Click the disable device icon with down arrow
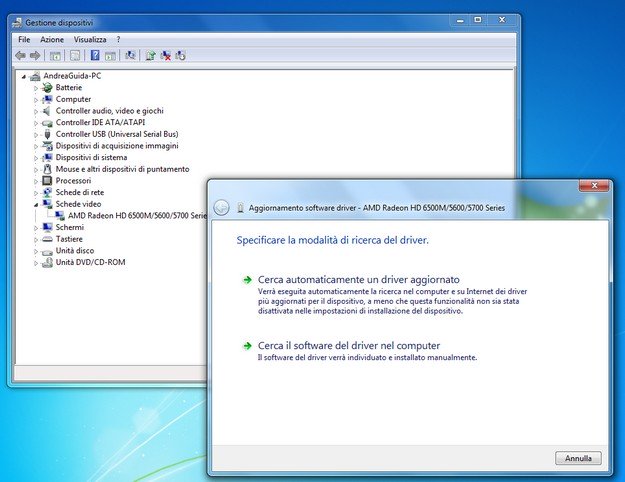This screenshot has height=482, width=625. 180,55
